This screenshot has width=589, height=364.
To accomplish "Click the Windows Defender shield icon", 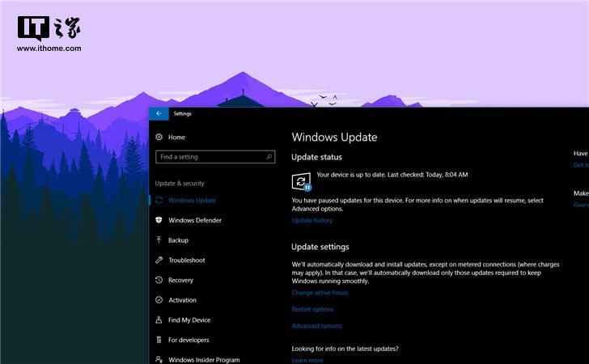I will click(x=159, y=220).
